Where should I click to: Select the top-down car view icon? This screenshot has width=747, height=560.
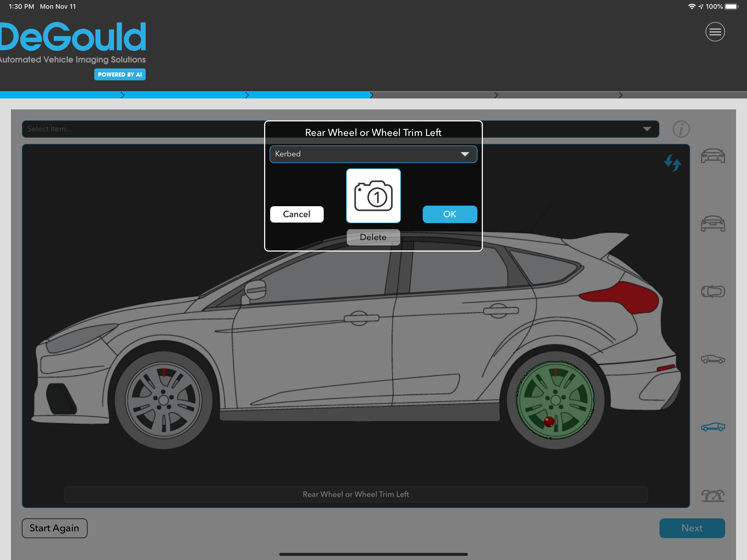point(713,291)
